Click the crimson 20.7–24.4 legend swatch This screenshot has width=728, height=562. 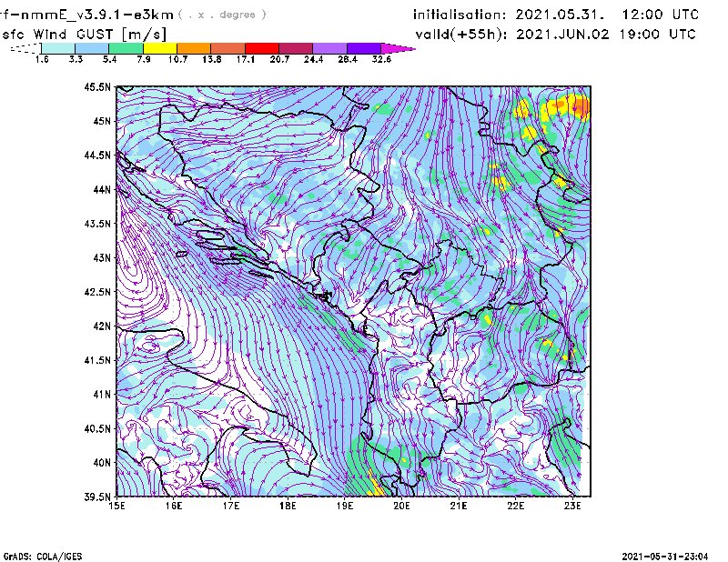pyautogui.click(x=296, y=48)
